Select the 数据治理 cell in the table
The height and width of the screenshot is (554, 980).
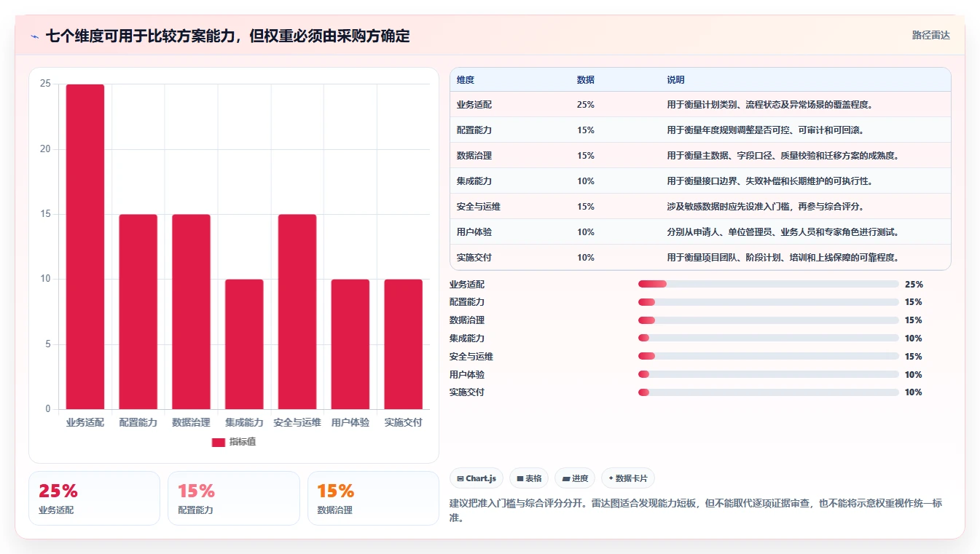click(474, 156)
